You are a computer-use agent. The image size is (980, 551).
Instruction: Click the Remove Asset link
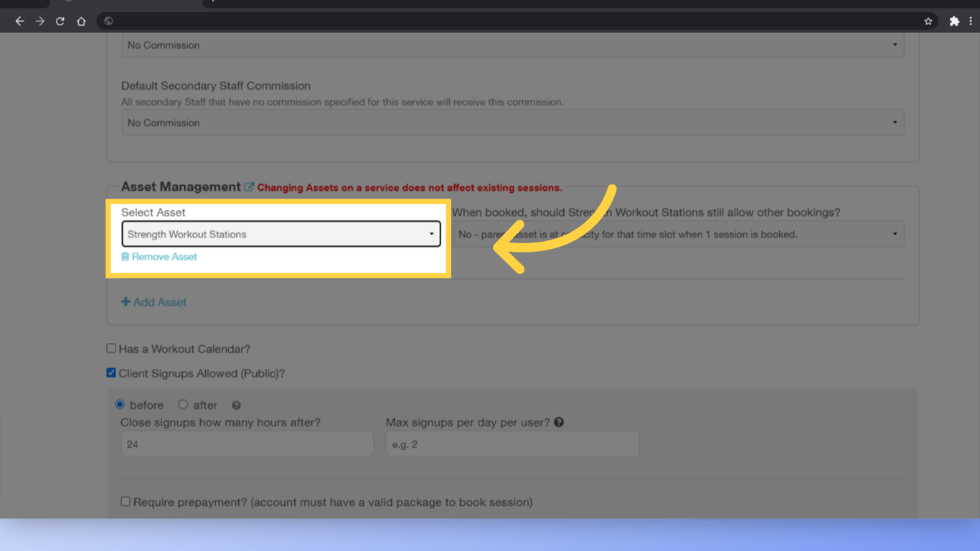(x=159, y=257)
